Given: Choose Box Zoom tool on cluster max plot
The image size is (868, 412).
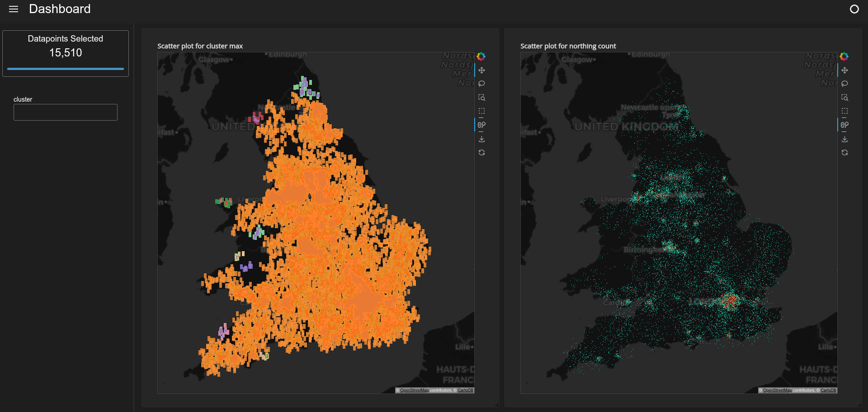Looking at the screenshot, I should [481, 98].
